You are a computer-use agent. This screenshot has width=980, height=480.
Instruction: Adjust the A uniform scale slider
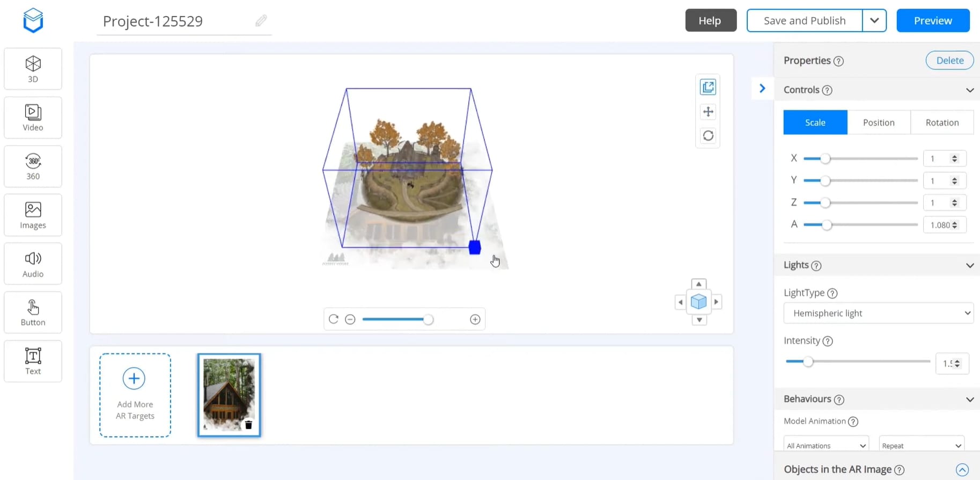tap(860, 225)
